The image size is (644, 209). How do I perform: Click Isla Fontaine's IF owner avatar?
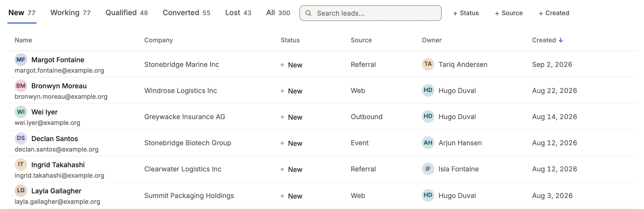[428, 169]
